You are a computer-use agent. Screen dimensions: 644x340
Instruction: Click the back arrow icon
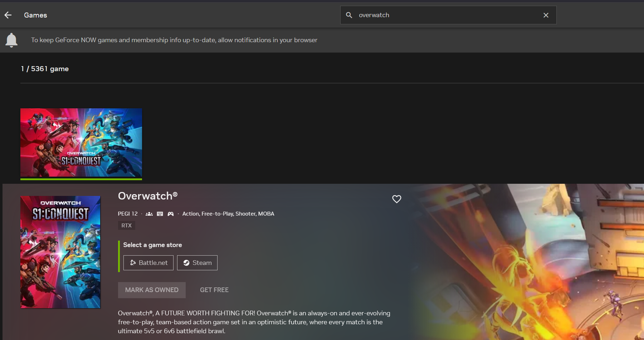(x=8, y=15)
